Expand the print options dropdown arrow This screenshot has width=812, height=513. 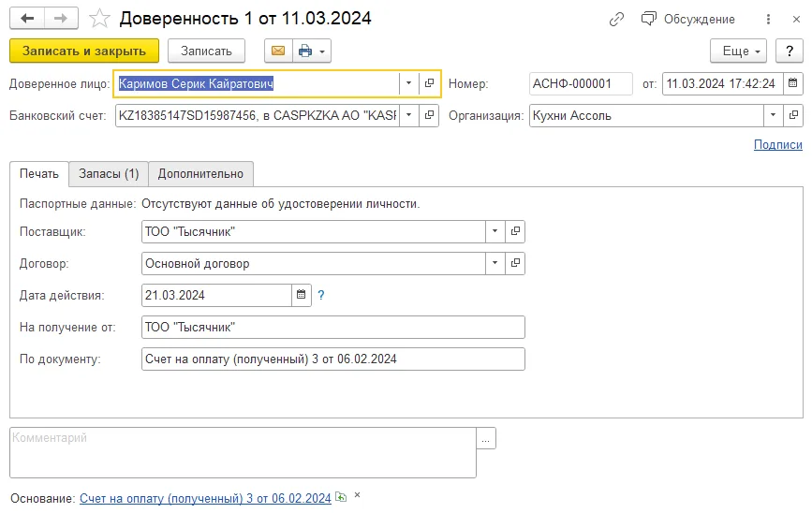point(322,51)
